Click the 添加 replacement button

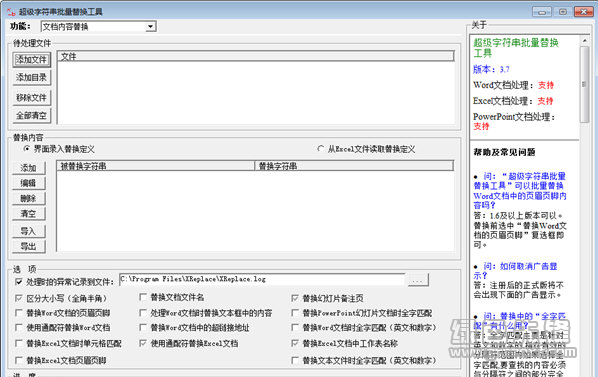tap(29, 168)
